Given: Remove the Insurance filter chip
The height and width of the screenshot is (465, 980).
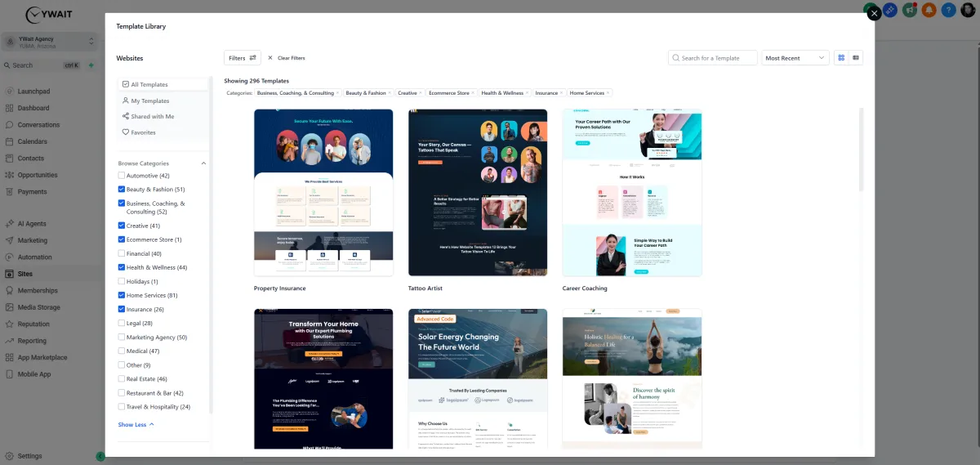Looking at the screenshot, I should click(x=562, y=93).
